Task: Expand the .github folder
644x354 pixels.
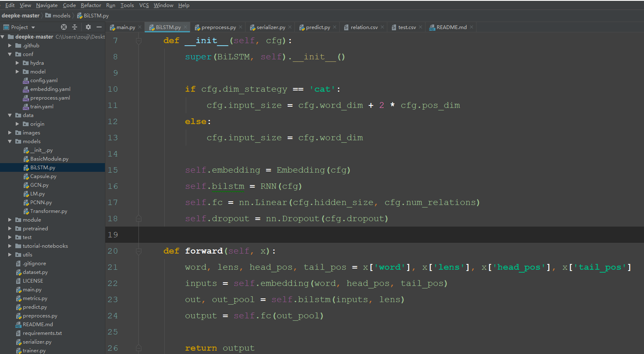Action: (10, 45)
